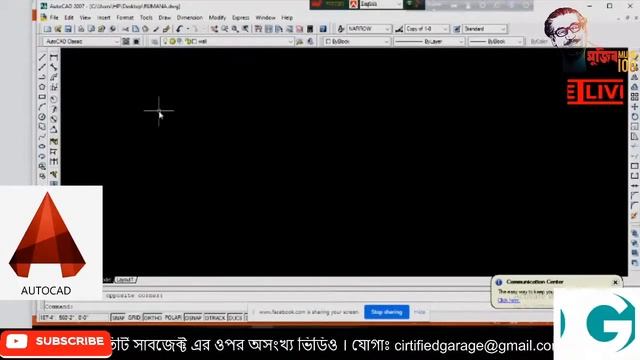Click the New drawing icon
This screenshot has width=640, height=360.
click(47, 29)
